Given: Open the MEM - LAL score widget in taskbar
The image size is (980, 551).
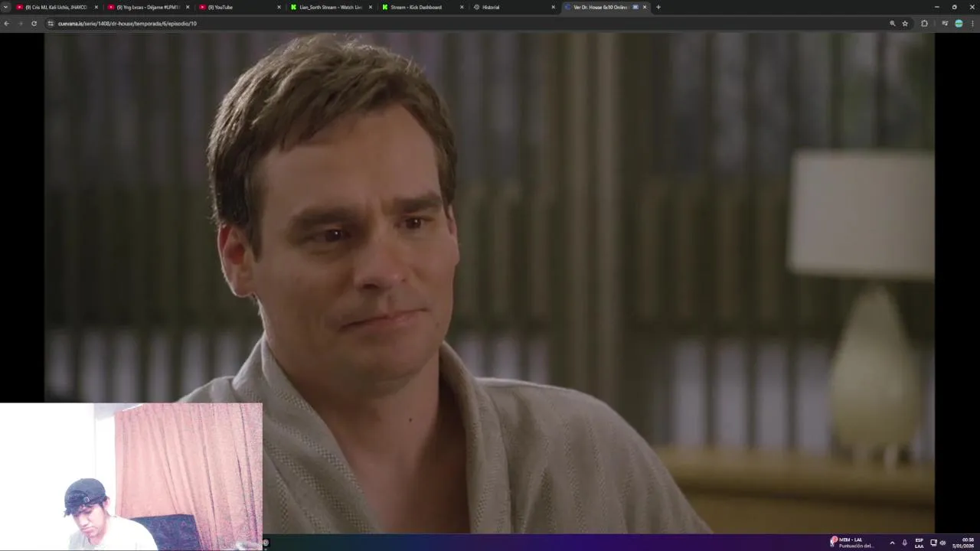Looking at the screenshot, I should click(x=852, y=543).
